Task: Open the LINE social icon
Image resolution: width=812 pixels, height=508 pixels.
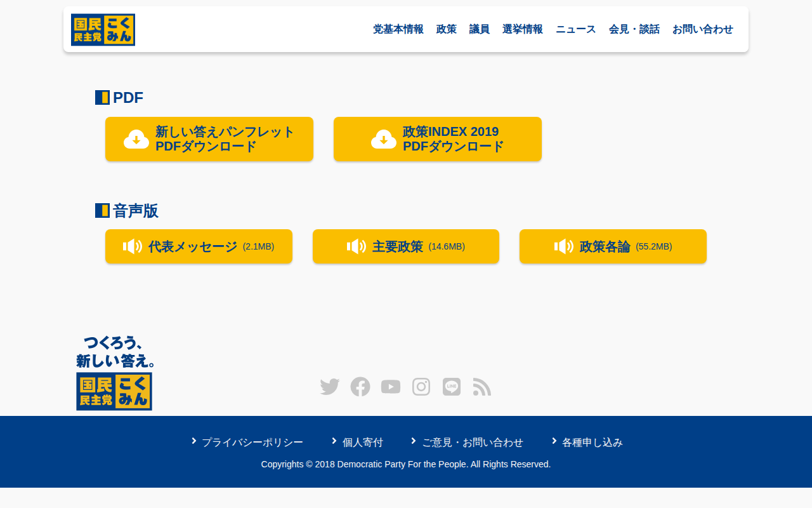Action: pos(452,387)
